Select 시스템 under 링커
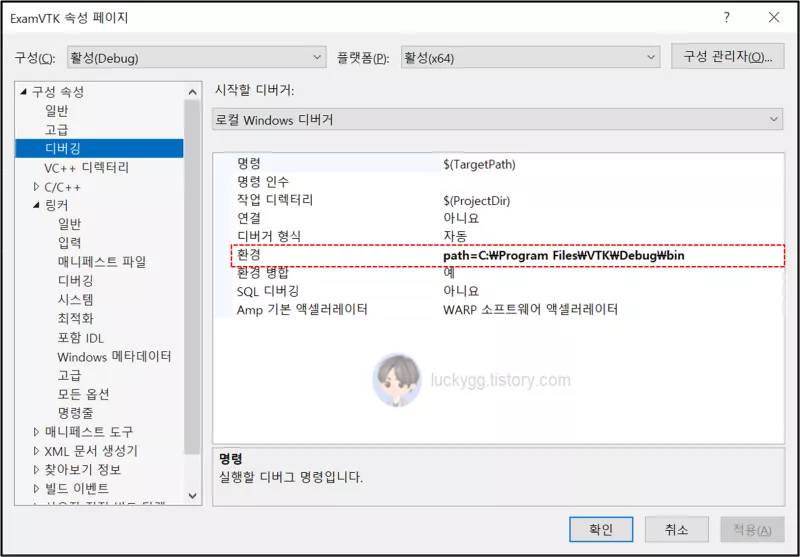 tap(76, 299)
